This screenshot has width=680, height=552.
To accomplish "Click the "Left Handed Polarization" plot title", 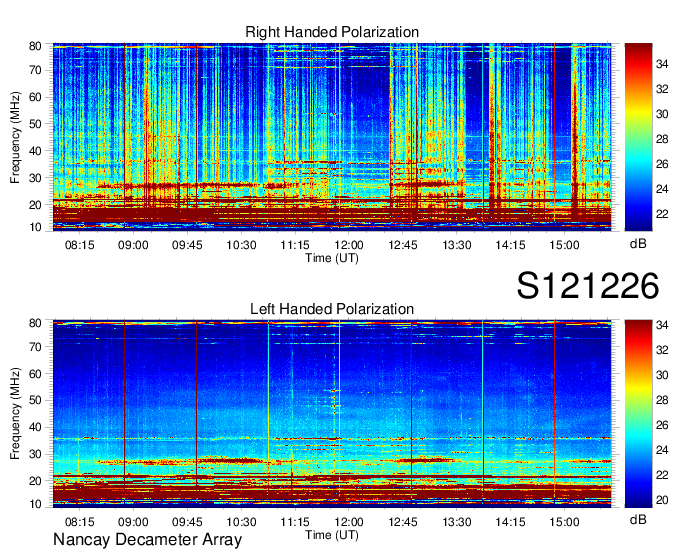I will pos(332,309).
